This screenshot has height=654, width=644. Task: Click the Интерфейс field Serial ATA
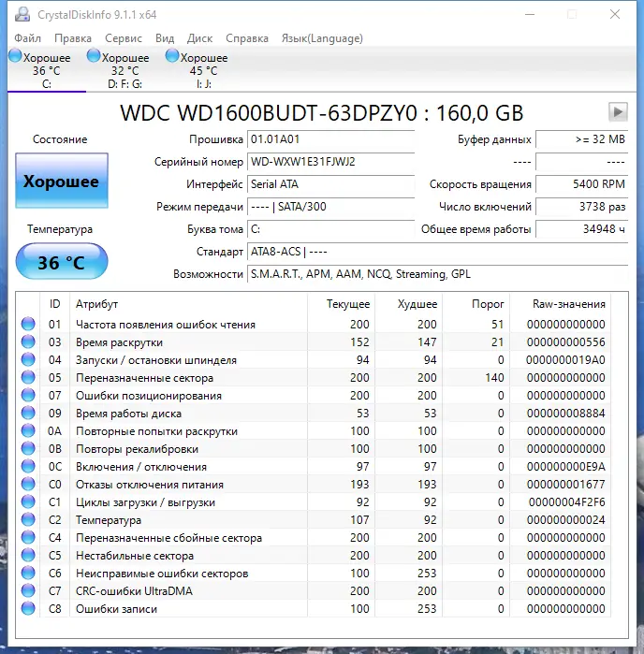330,184
